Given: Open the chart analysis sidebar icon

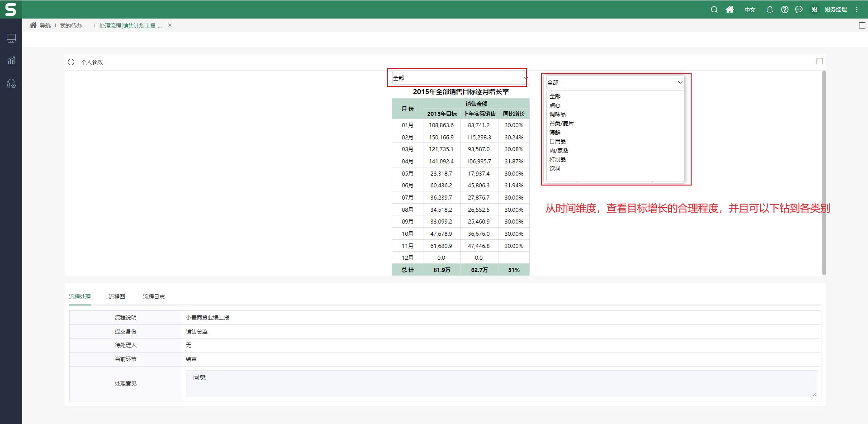Looking at the screenshot, I should tap(11, 61).
